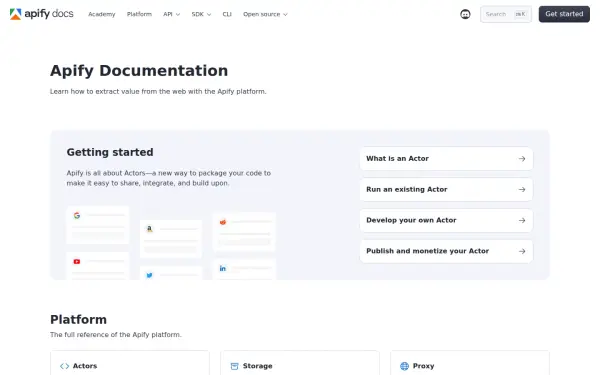Click the Getting started heading
The image size is (600, 375).
point(110,152)
